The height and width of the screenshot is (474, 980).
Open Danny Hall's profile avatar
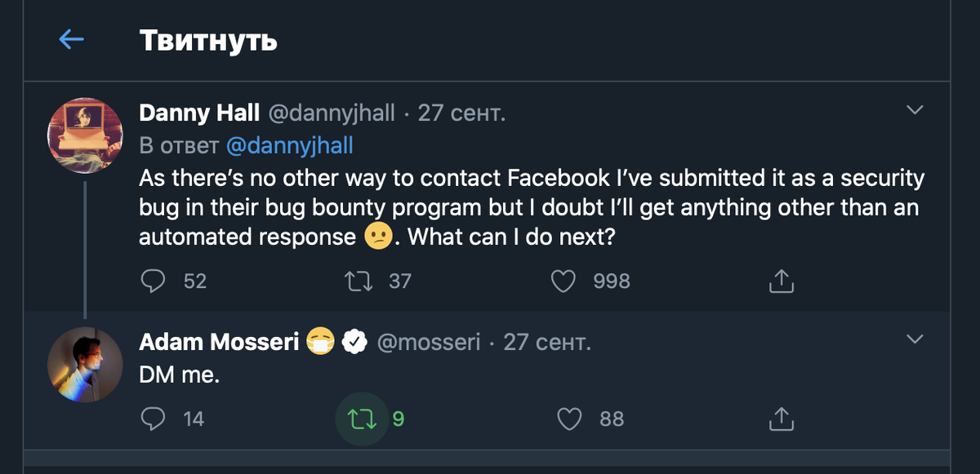click(x=85, y=135)
